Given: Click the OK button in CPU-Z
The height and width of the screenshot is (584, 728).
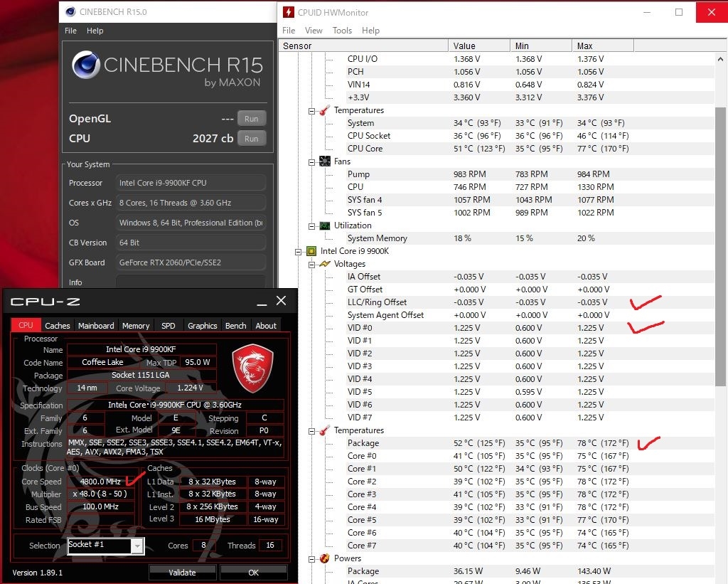Looking at the screenshot, I should pos(254,573).
